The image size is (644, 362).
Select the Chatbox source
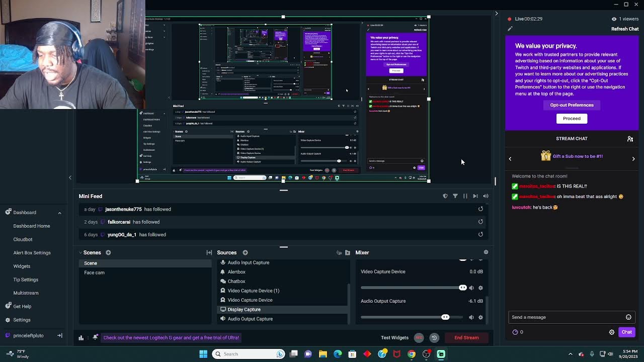pos(282,282)
